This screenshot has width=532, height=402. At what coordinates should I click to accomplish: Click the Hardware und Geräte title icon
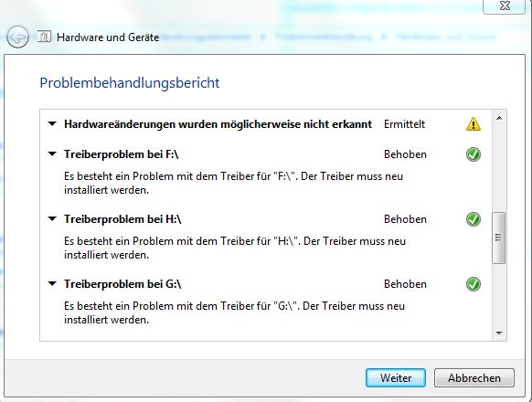tap(44, 37)
